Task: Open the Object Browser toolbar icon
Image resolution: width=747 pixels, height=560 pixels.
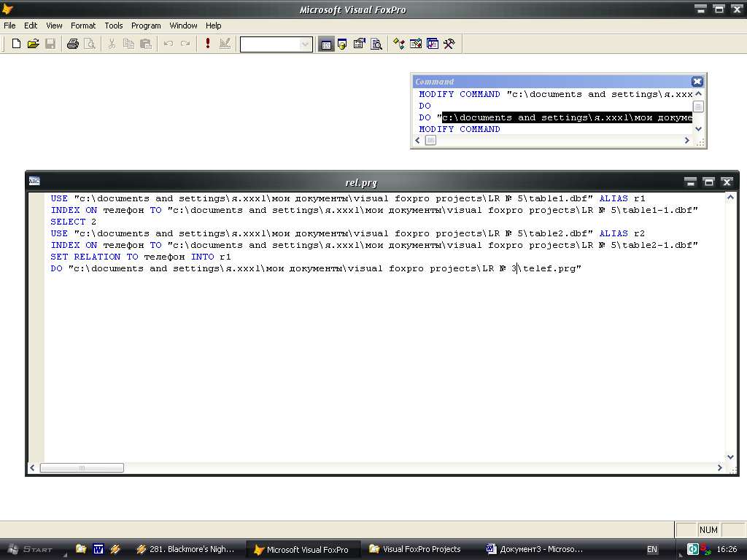Action: click(x=415, y=44)
